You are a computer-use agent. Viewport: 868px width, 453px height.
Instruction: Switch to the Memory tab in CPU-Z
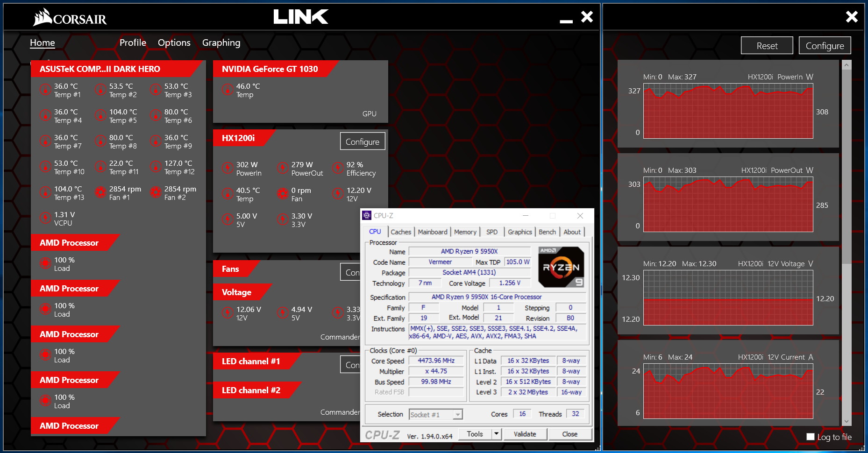coord(465,232)
